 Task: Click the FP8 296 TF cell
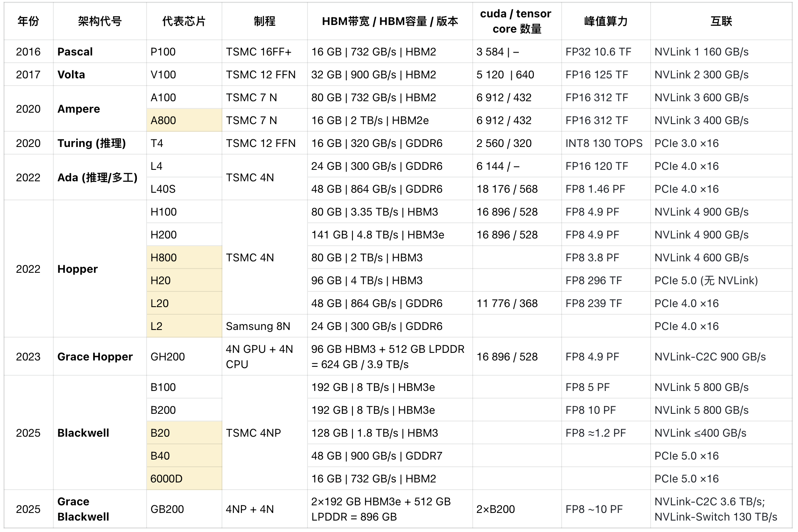point(606,280)
